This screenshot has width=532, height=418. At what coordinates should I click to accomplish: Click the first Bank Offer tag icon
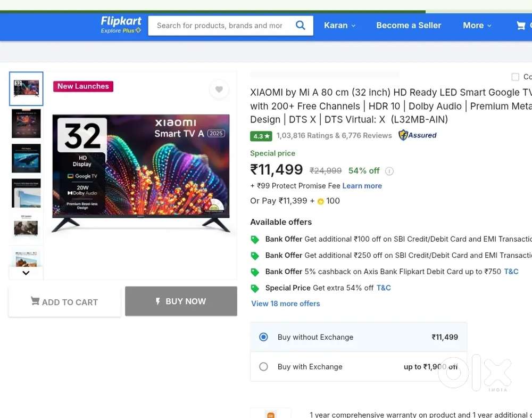[255, 240]
